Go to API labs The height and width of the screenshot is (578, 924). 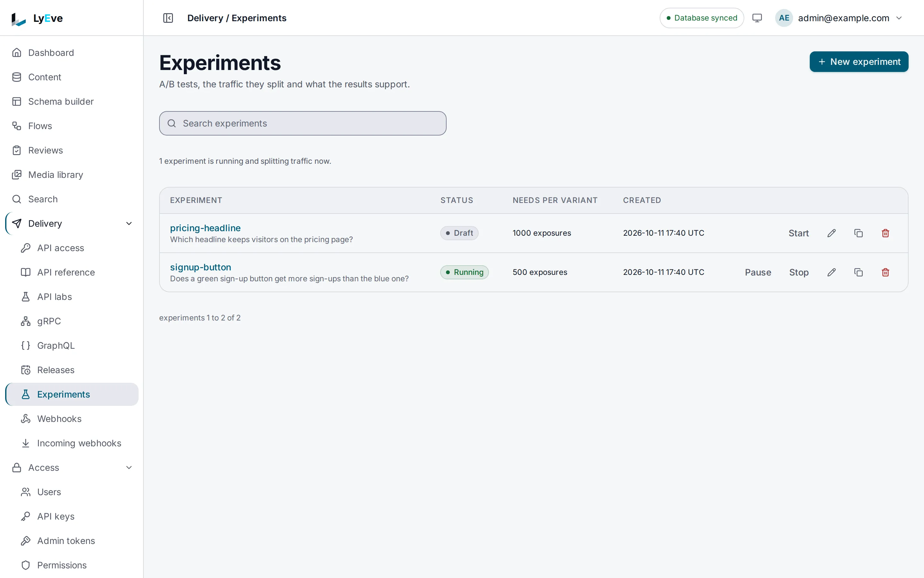pos(72,297)
